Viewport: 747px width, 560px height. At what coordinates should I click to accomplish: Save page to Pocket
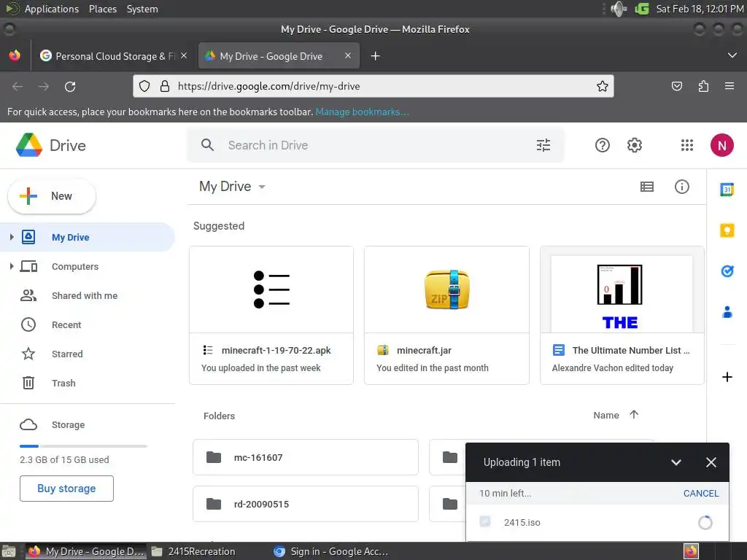(x=676, y=86)
